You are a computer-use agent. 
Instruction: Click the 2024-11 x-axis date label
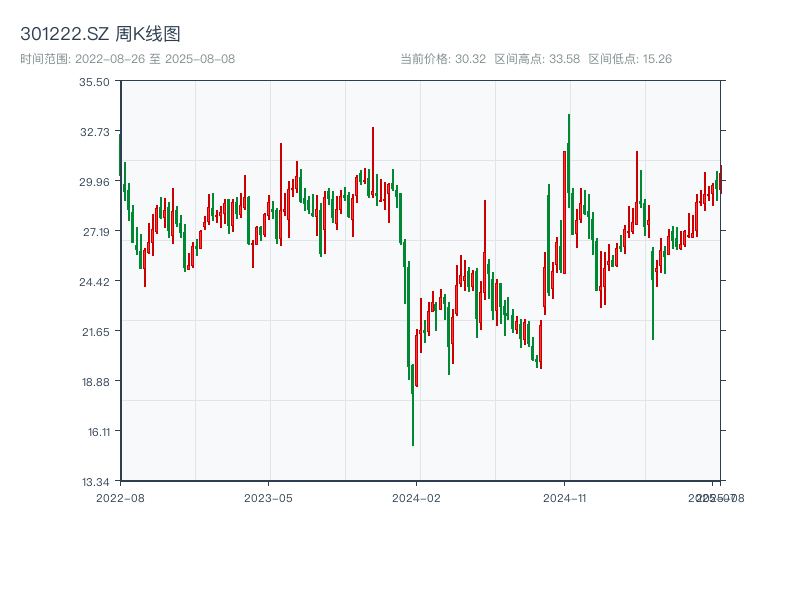click(565, 498)
